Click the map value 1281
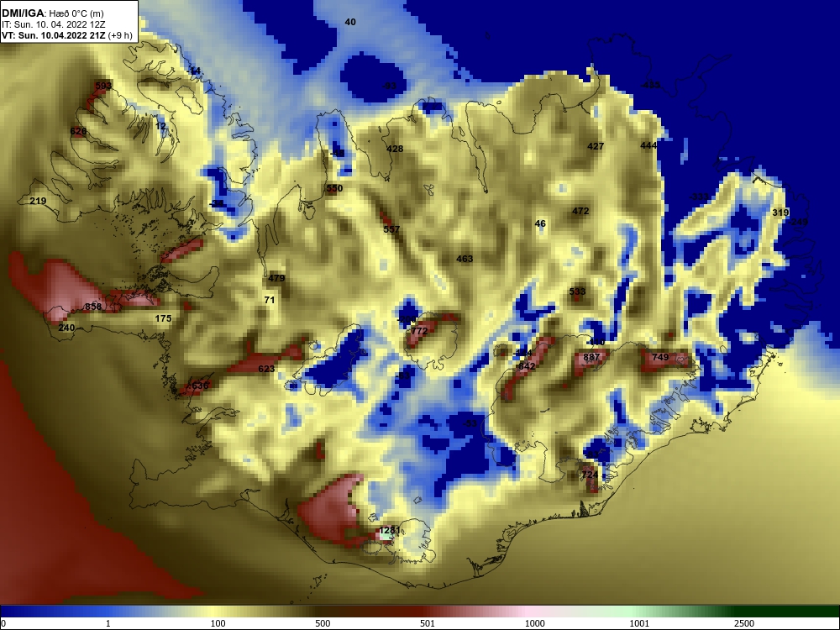Screen dimensions: 840x630 390,530
